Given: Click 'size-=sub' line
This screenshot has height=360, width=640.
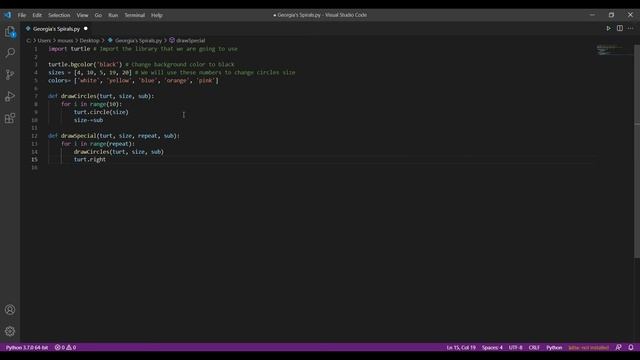Looking at the screenshot, I should [x=88, y=120].
